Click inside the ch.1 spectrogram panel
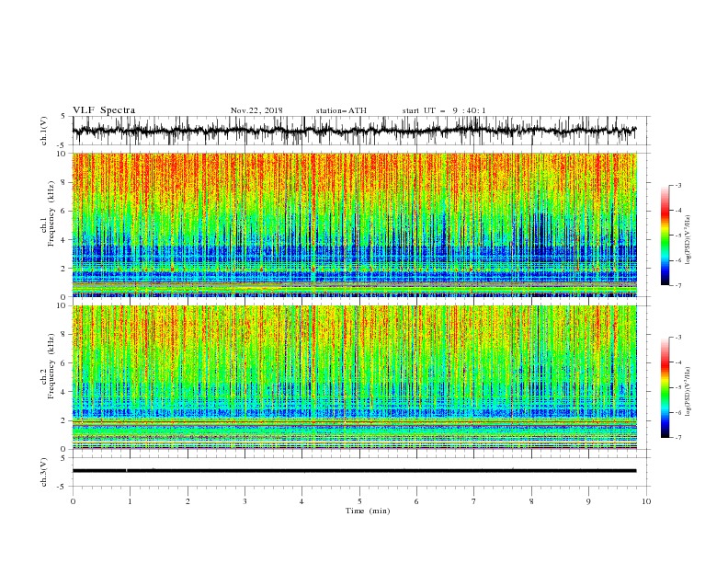Screen dimensions: 728x563 [354, 224]
